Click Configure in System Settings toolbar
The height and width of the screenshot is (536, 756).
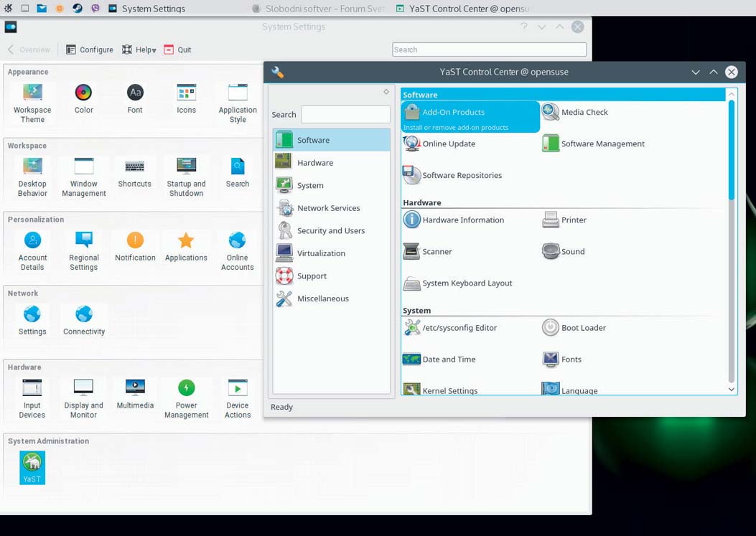click(90, 50)
